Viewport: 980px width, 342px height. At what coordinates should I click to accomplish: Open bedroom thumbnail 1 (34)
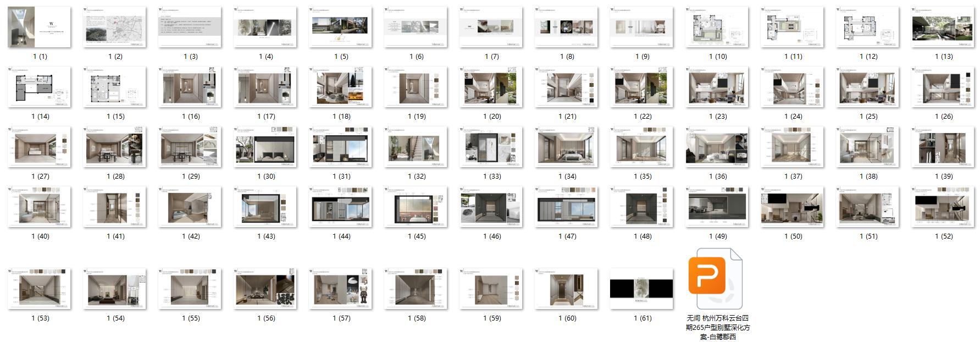[567, 147]
